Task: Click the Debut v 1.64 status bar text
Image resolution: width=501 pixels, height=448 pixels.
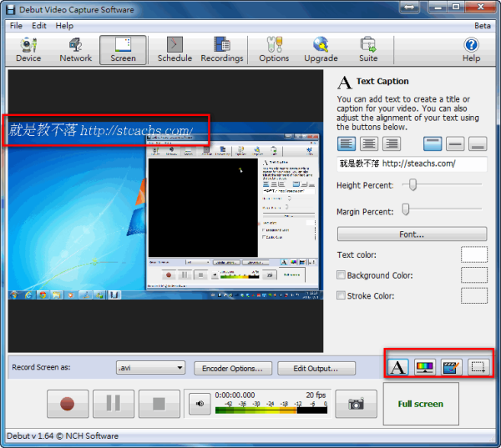Action: click(x=63, y=435)
